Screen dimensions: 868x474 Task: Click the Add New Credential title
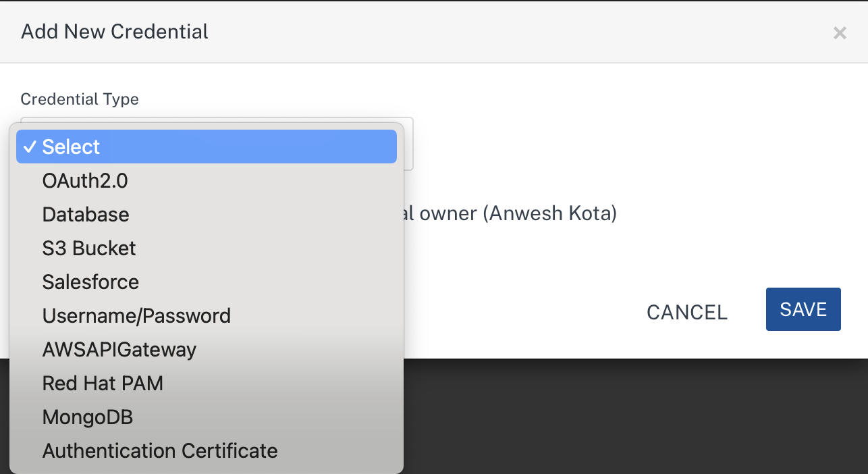coord(115,32)
